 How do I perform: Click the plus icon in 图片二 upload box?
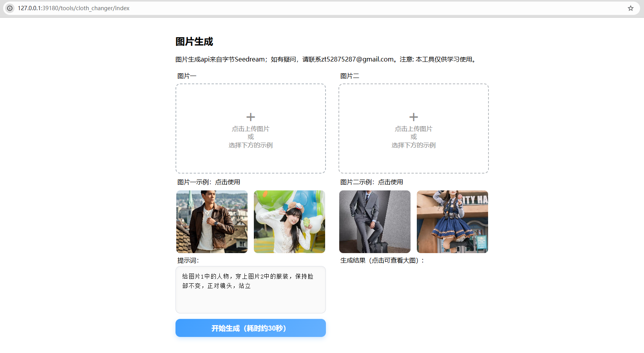414,117
